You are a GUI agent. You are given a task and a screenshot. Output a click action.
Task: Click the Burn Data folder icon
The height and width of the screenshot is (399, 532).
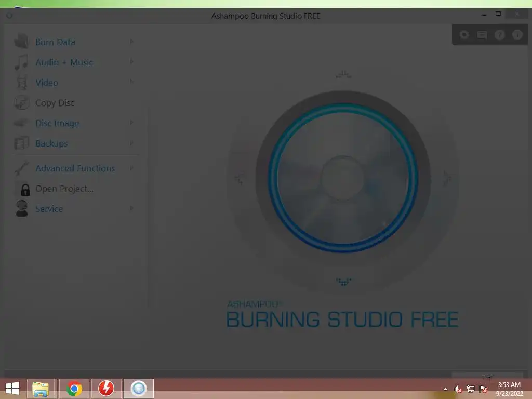[x=21, y=42]
